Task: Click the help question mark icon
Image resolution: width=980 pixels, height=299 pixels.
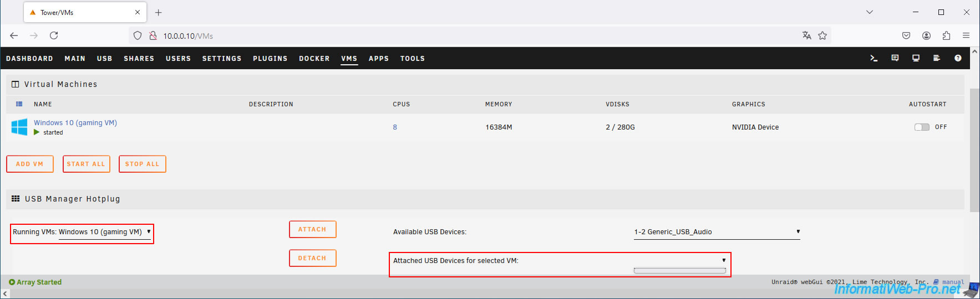Action: click(x=958, y=58)
